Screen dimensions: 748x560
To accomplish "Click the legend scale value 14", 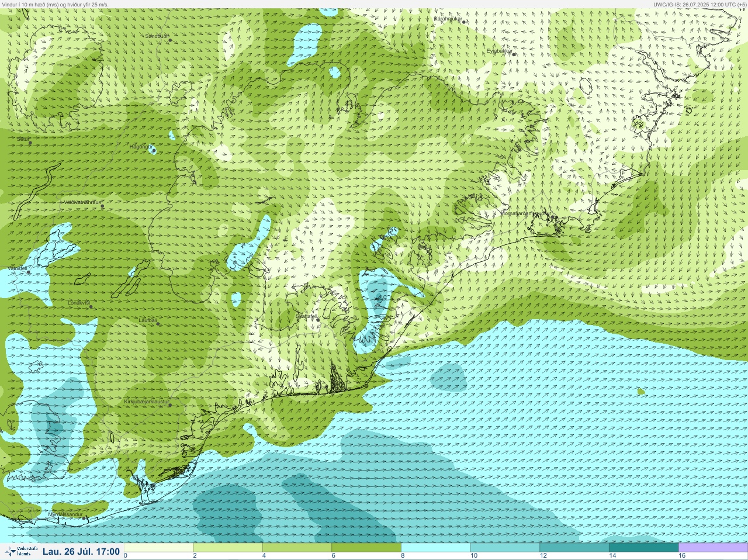I will coord(612,556).
